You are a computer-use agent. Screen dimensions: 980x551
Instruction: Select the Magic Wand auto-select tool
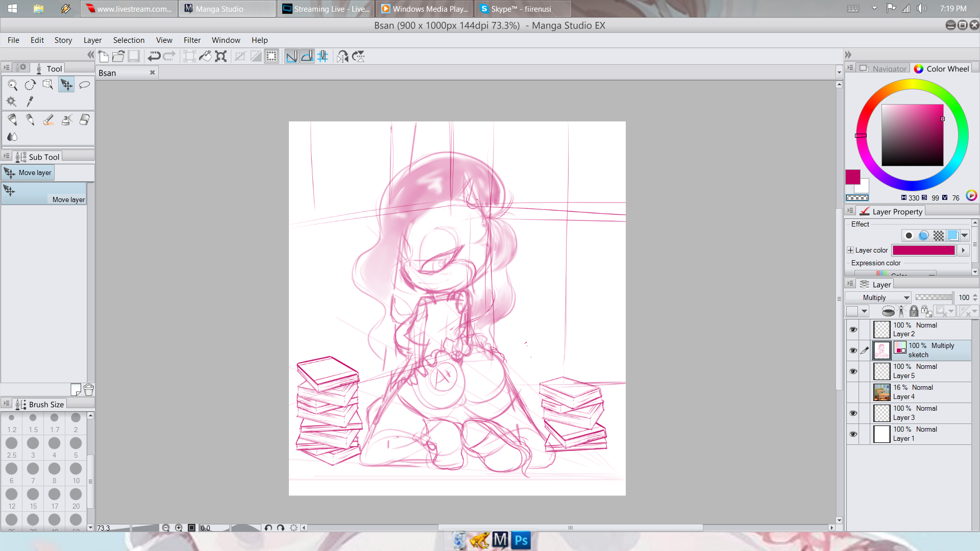click(x=12, y=102)
